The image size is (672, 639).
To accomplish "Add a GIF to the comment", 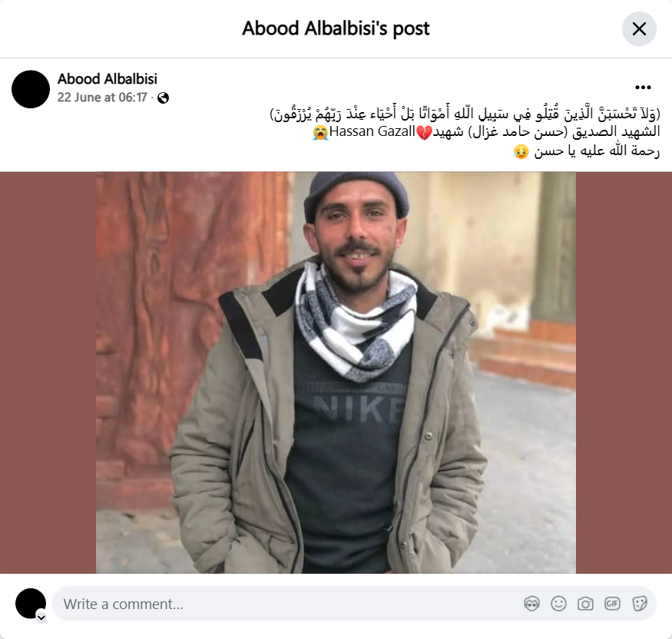I will [612, 604].
